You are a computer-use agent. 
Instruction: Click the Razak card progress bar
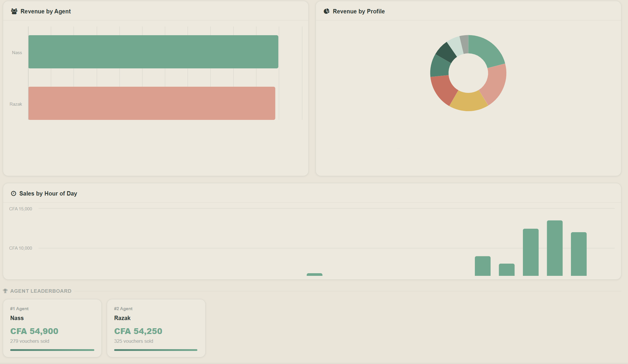click(156, 350)
